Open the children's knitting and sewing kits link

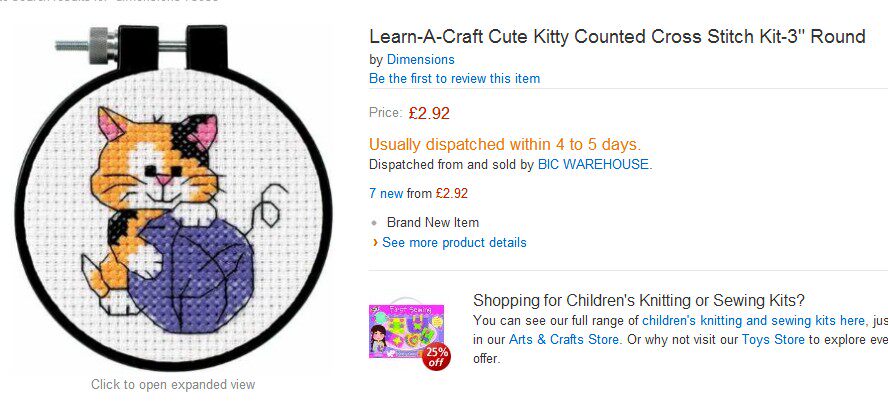pyautogui.click(x=753, y=321)
